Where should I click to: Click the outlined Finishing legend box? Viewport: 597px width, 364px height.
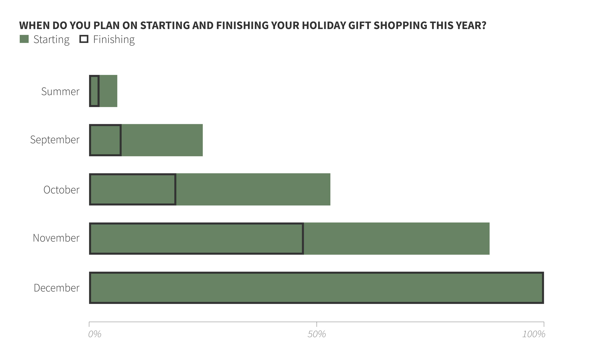click(x=84, y=39)
